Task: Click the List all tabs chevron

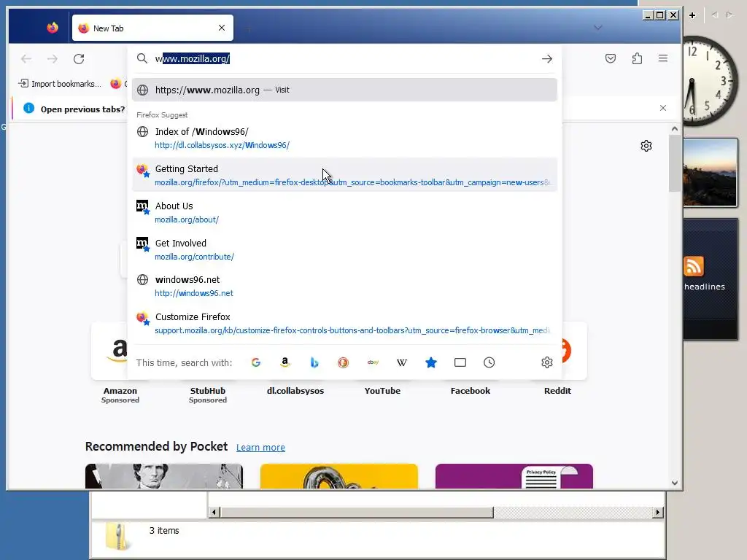Action: [598, 28]
